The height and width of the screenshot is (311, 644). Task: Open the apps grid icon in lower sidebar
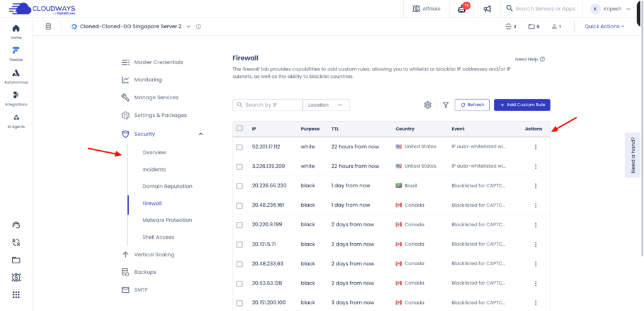16,295
